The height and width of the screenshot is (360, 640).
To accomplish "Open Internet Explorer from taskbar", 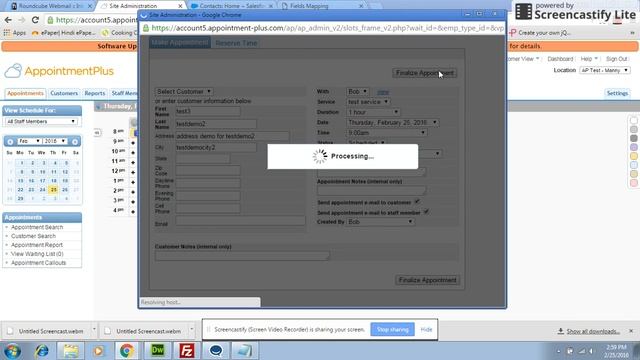I will pyautogui.click(x=42, y=351).
